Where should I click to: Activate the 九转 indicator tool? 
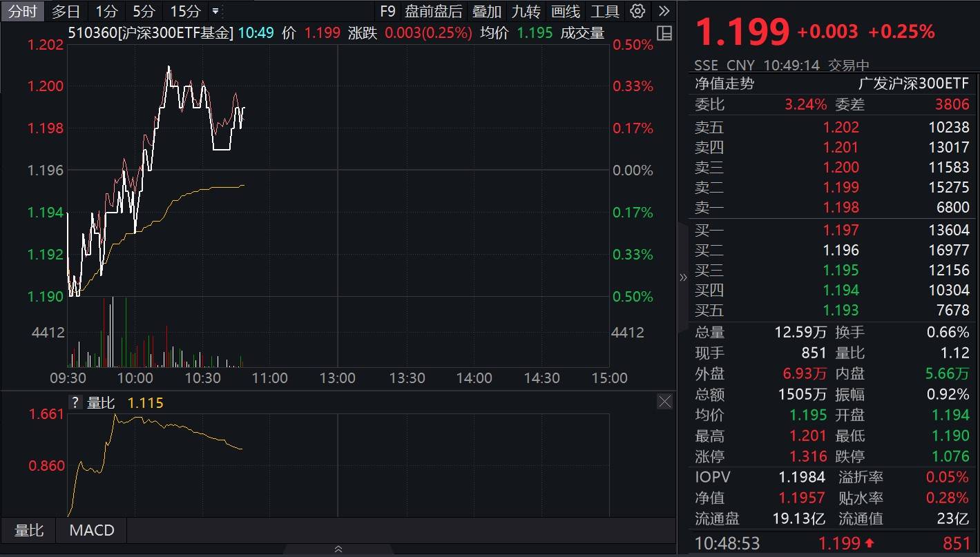(525, 11)
